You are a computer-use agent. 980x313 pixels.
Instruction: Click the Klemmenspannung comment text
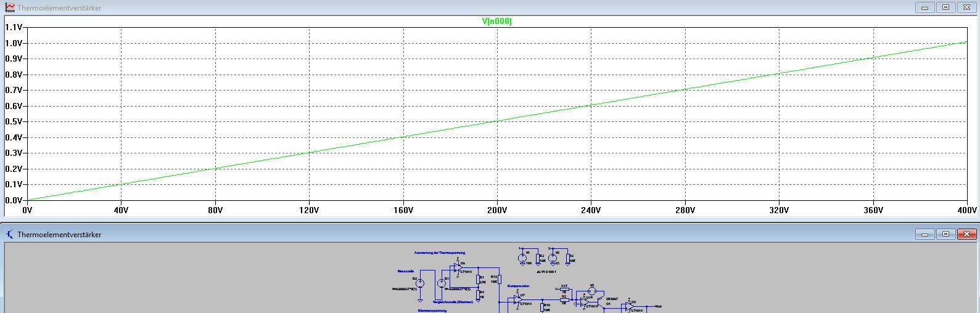(x=432, y=311)
